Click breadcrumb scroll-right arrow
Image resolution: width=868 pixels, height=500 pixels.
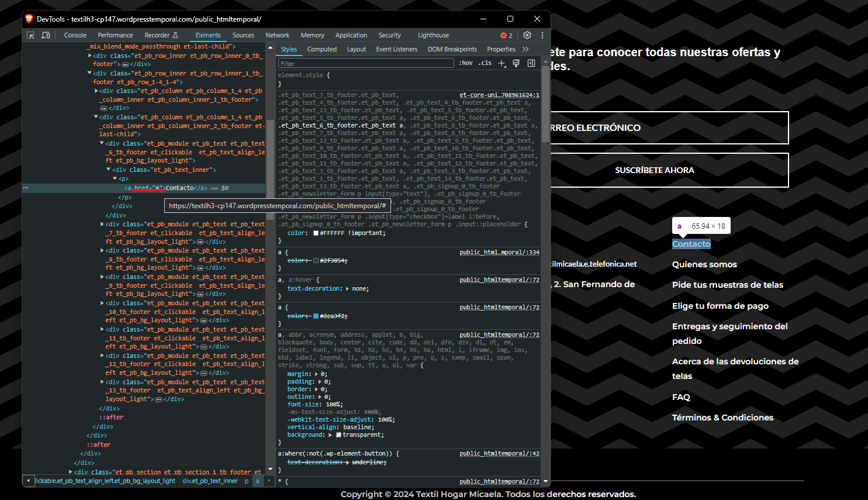click(x=269, y=481)
